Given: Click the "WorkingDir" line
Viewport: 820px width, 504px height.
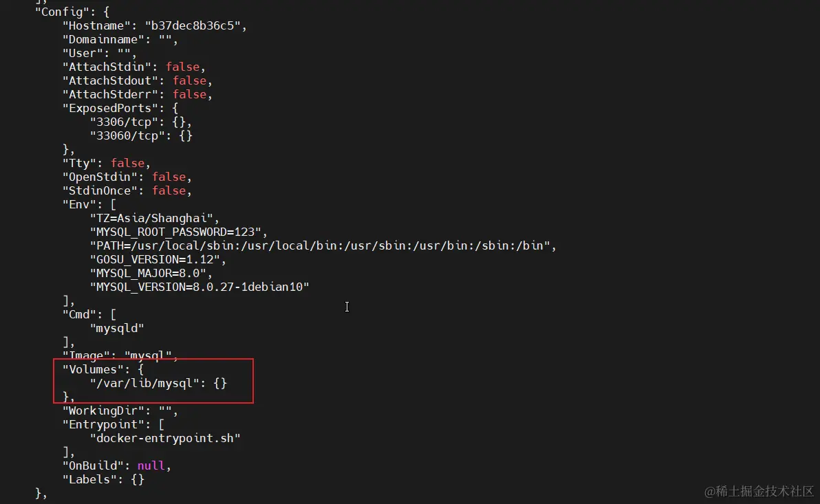Looking at the screenshot, I should (120, 411).
